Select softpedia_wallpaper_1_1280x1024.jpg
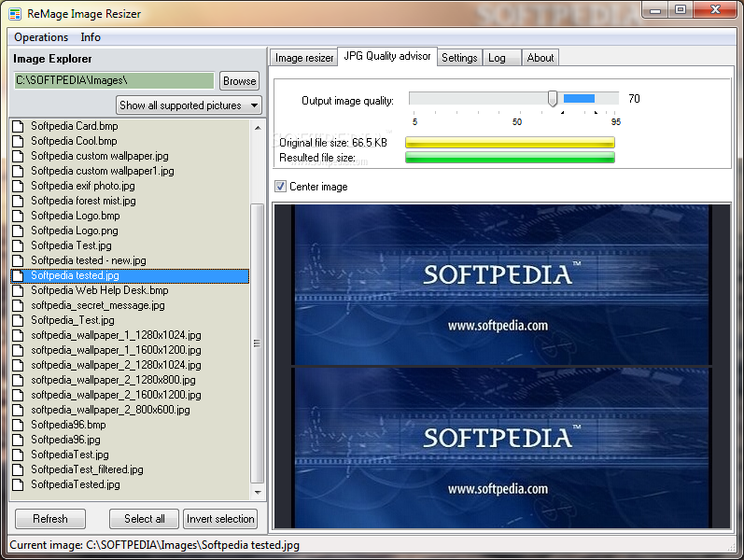Screen dimensions: 744x560 (x=117, y=335)
